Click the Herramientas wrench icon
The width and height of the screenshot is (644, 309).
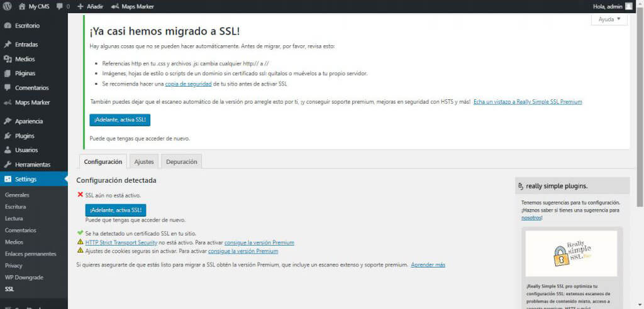coord(7,165)
